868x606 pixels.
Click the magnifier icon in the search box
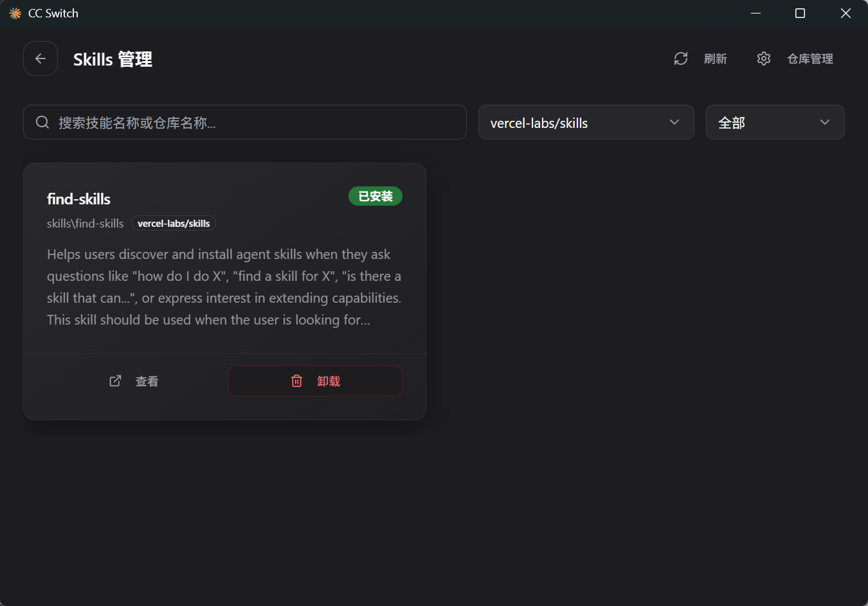tap(42, 122)
